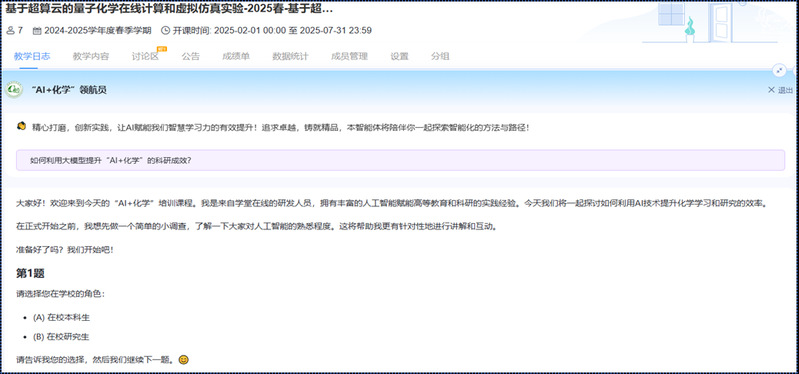Select the 教学日志 tab

click(32, 57)
